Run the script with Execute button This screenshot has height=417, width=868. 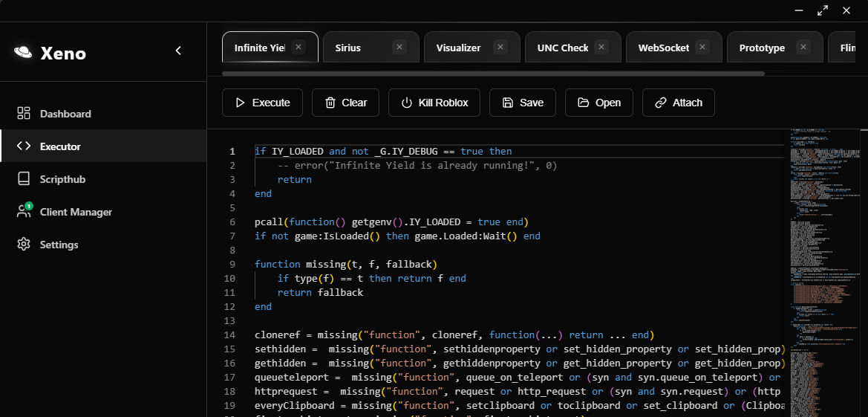[262, 103]
